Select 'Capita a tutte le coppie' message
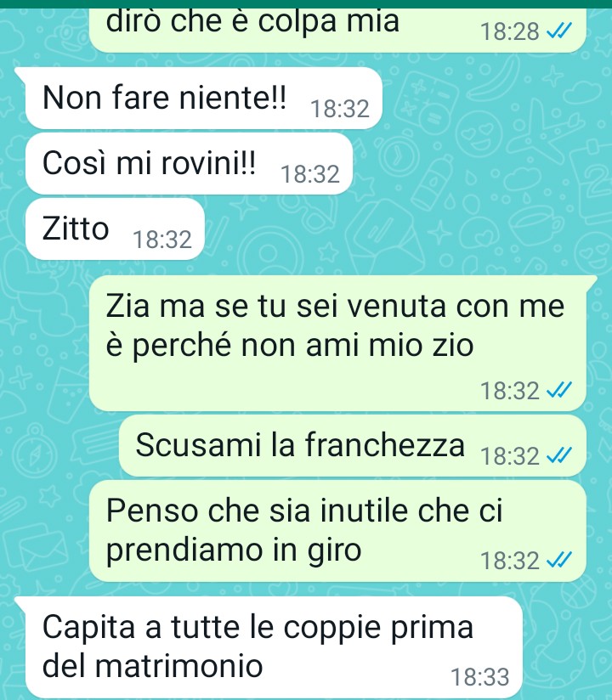The image size is (612, 700). pyautogui.click(x=274, y=646)
